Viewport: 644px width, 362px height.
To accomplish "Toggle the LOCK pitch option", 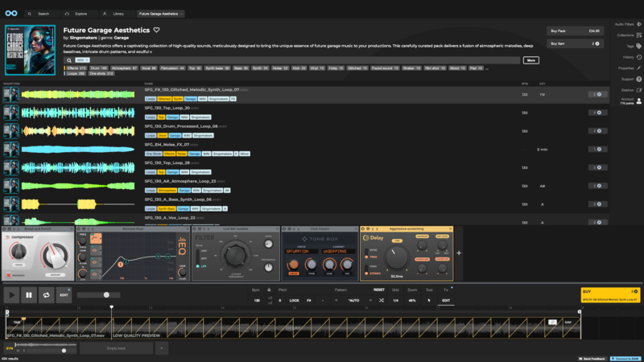I will coord(295,300).
